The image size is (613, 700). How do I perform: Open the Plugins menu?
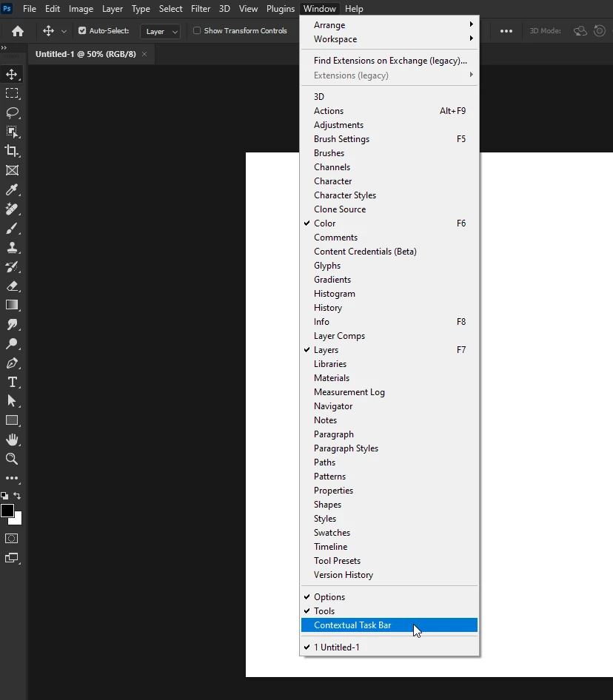click(281, 9)
